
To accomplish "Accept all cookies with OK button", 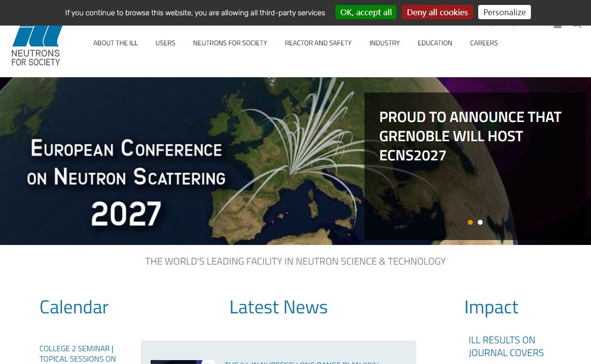I will tap(366, 12).
